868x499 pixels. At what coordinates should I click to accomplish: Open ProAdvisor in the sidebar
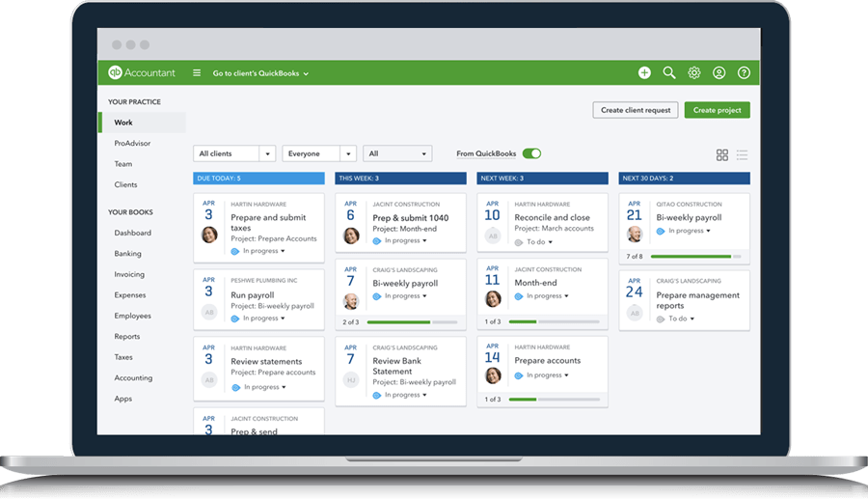click(132, 143)
